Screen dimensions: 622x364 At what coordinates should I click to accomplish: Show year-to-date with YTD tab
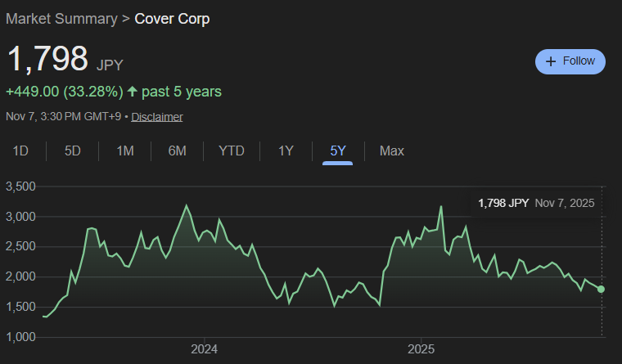pyautogui.click(x=232, y=151)
